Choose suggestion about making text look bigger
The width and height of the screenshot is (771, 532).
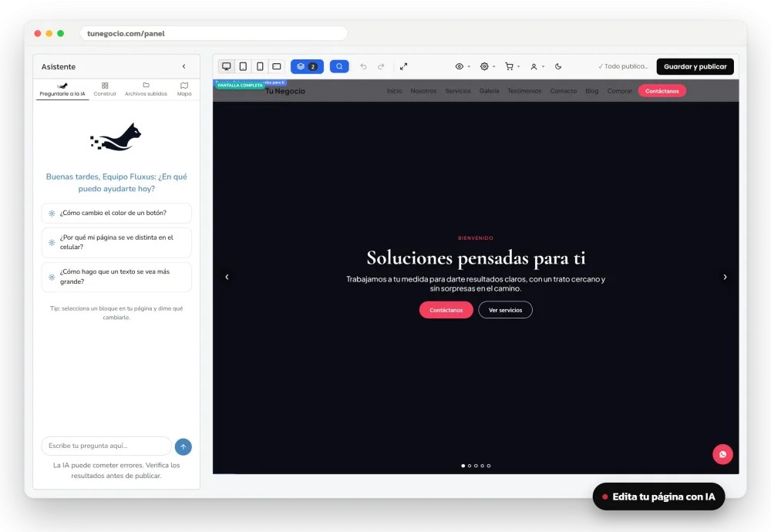(x=116, y=277)
